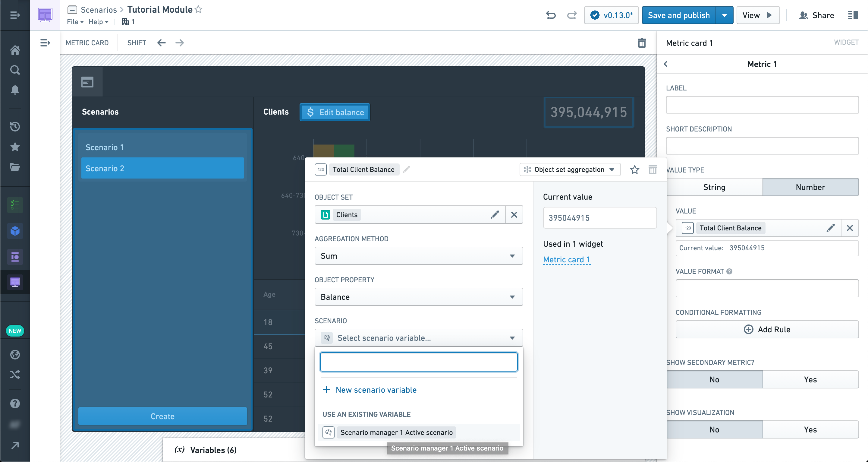Edit Clients object set pencil icon
This screenshot has height=462, width=868.
coord(495,215)
